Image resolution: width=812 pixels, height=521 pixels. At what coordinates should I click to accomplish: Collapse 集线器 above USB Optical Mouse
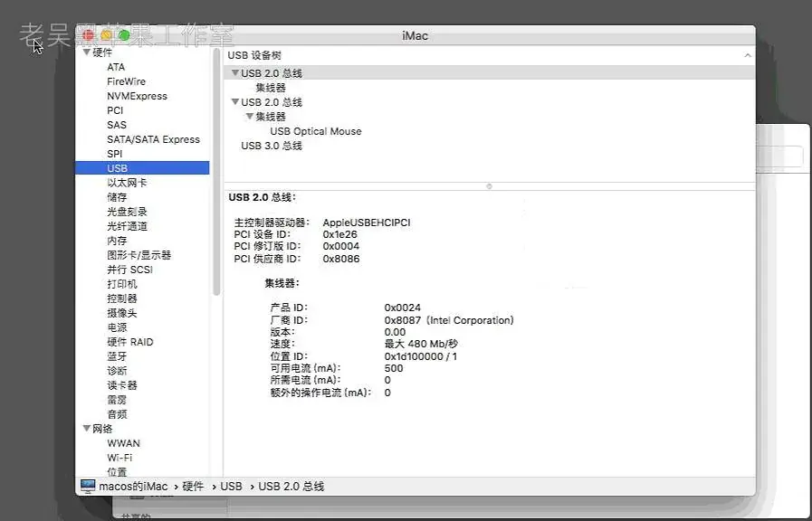pos(250,117)
